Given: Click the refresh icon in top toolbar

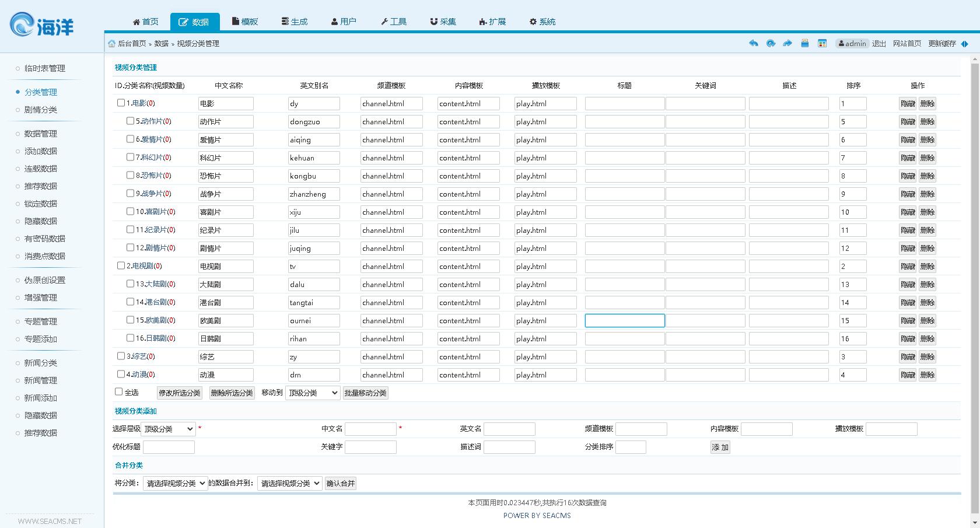Looking at the screenshot, I should click(771, 43).
